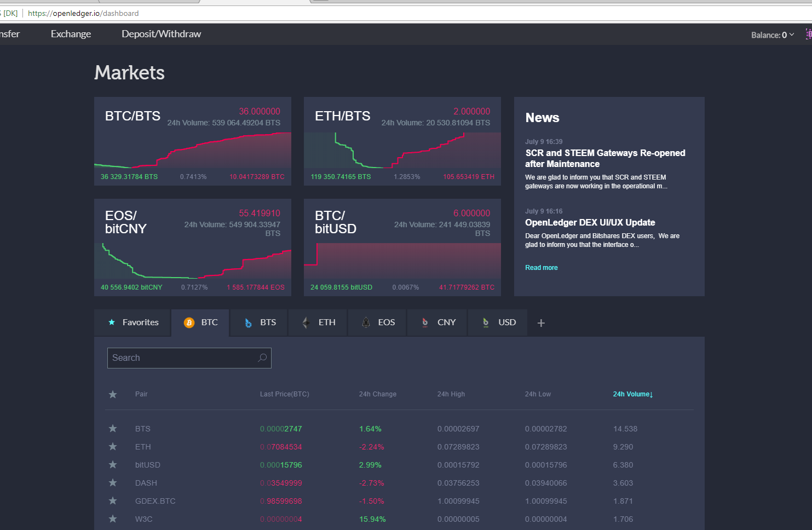
Task: Open the BTC/bitUSD market card
Action: (402, 247)
